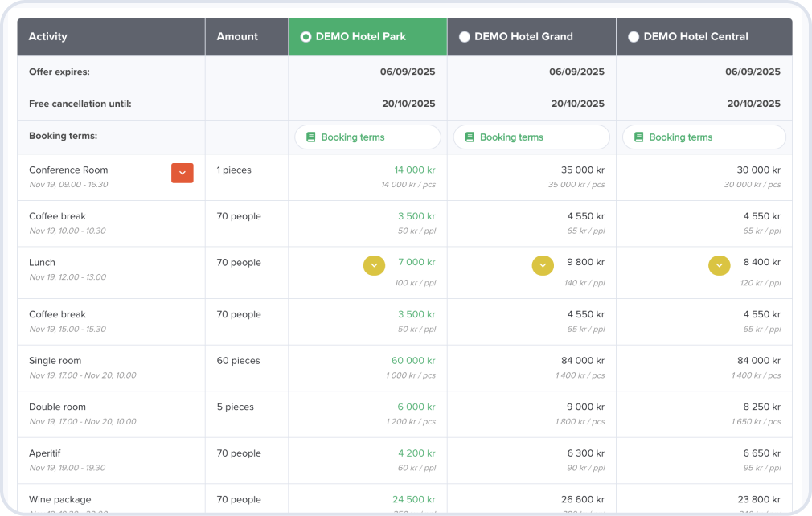Expand Lunch details for Hotel Grand
812x516 pixels.
pos(543,265)
